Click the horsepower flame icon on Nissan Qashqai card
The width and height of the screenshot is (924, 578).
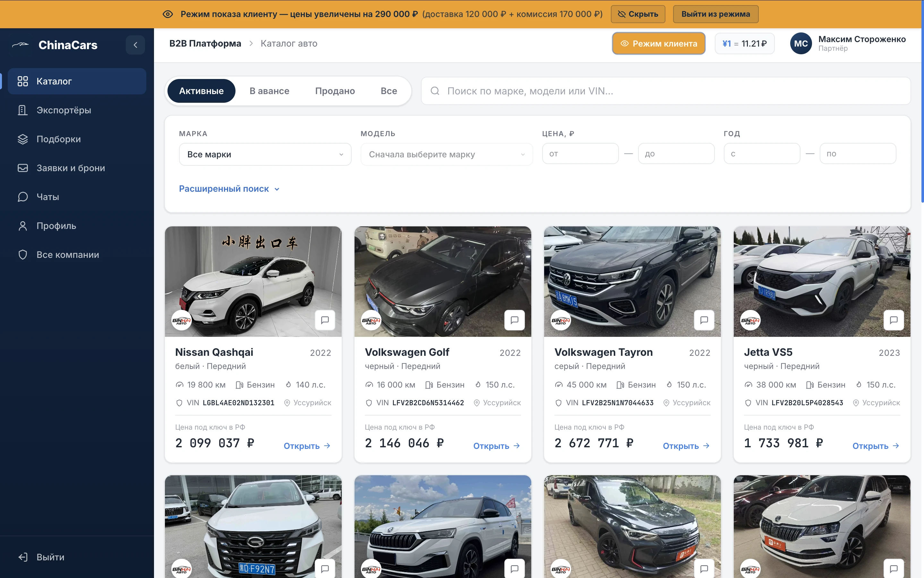pyautogui.click(x=289, y=385)
